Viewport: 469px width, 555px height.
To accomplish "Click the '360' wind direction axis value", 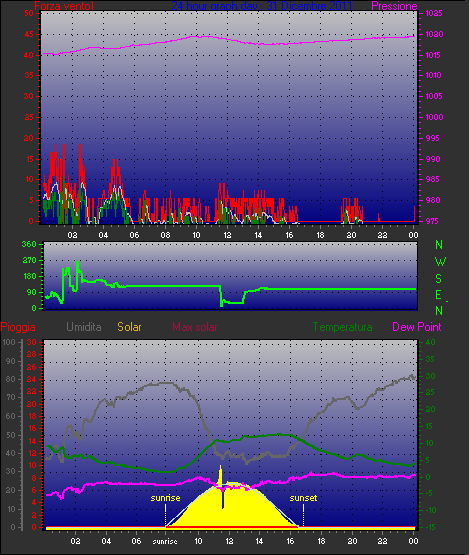I will 29,244.
